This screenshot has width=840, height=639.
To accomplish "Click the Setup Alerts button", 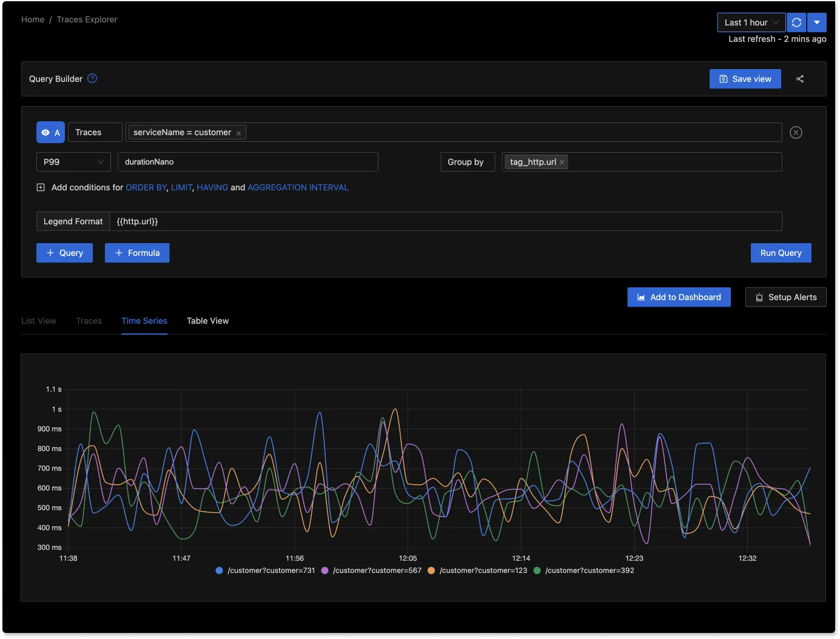I will 786,297.
